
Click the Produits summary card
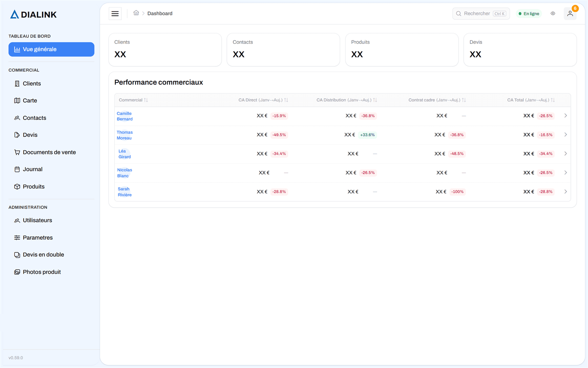coord(402,50)
